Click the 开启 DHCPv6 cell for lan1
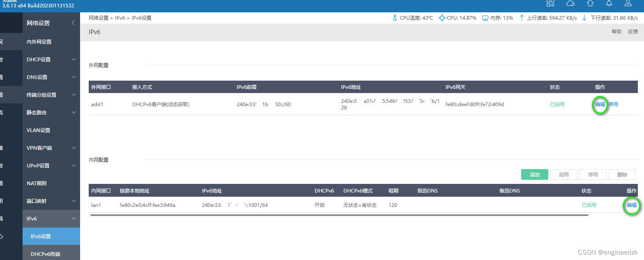Image resolution: width=644 pixels, height=260 pixels. tap(320, 205)
